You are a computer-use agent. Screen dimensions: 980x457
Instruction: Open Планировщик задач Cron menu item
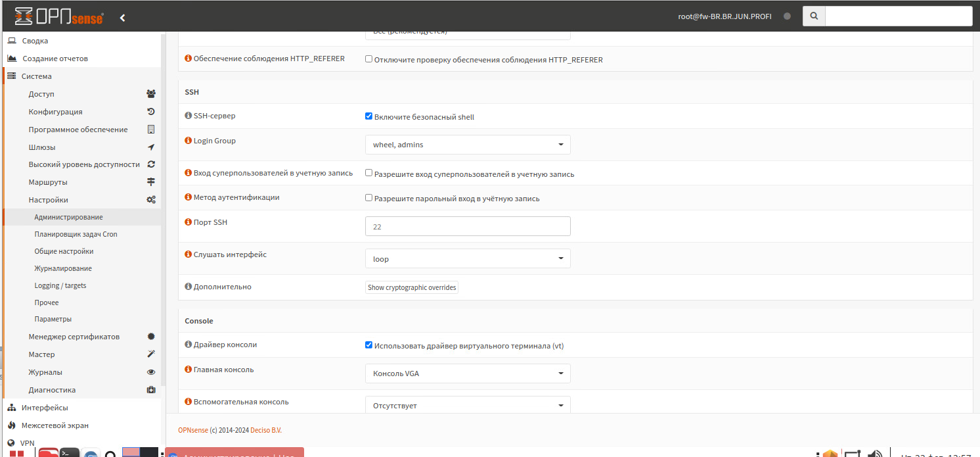point(76,234)
